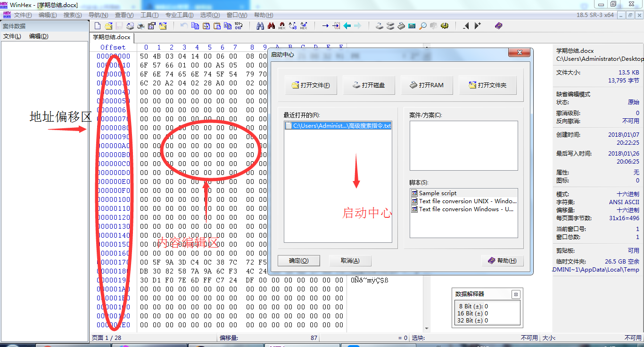
Task: Click the blue binoculars Find text icon
Action: (260, 26)
